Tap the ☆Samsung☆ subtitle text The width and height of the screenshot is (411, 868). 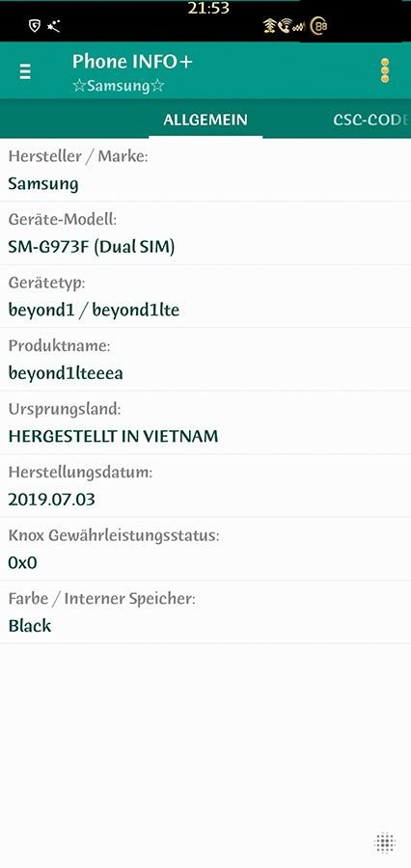tap(119, 87)
